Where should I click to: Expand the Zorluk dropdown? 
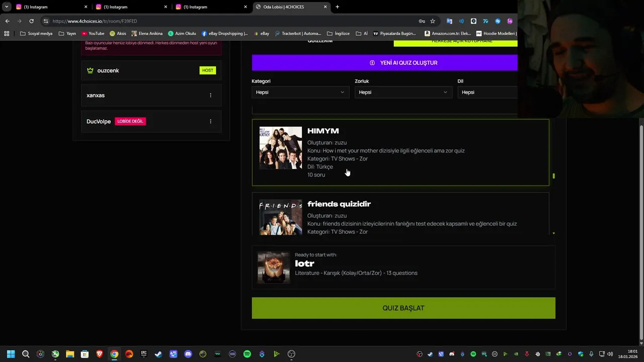(x=403, y=92)
